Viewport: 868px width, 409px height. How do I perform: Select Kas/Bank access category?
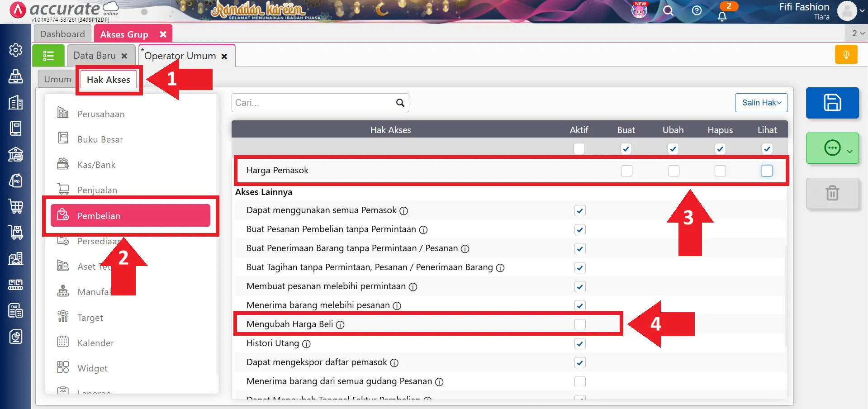(96, 165)
